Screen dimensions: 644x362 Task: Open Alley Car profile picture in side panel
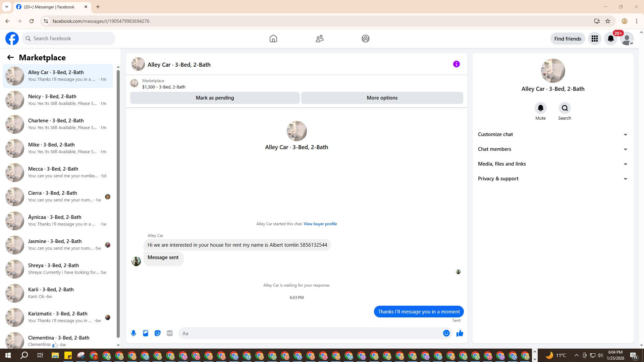click(553, 71)
